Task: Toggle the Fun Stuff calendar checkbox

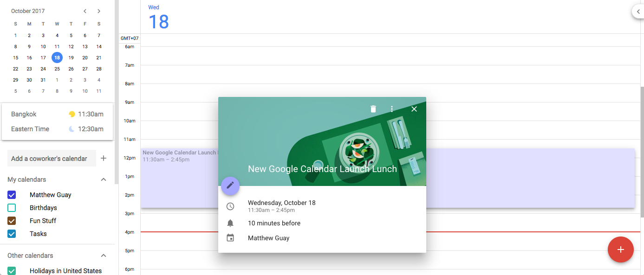Action: [x=12, y=221]
